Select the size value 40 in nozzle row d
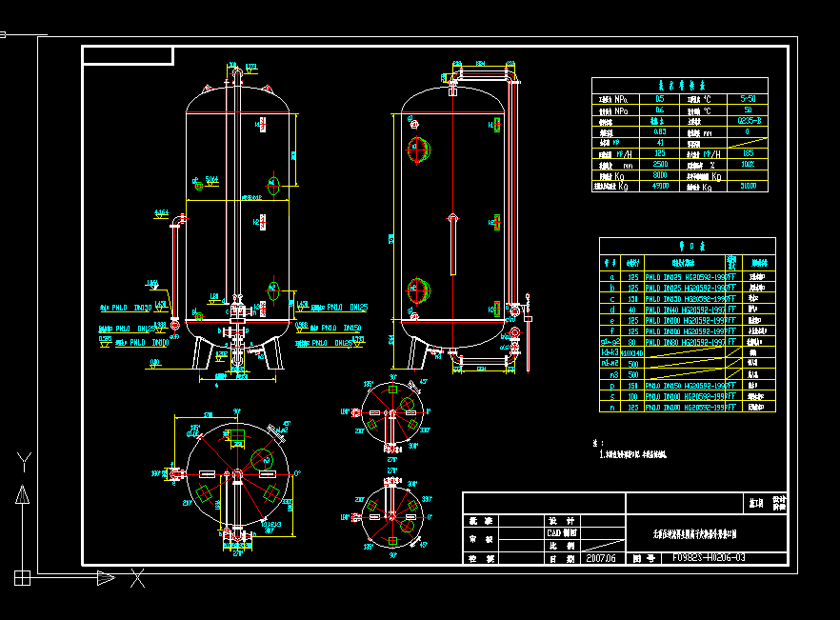Image resolution: width=840 pixels, height=620 pixels. 632,310
